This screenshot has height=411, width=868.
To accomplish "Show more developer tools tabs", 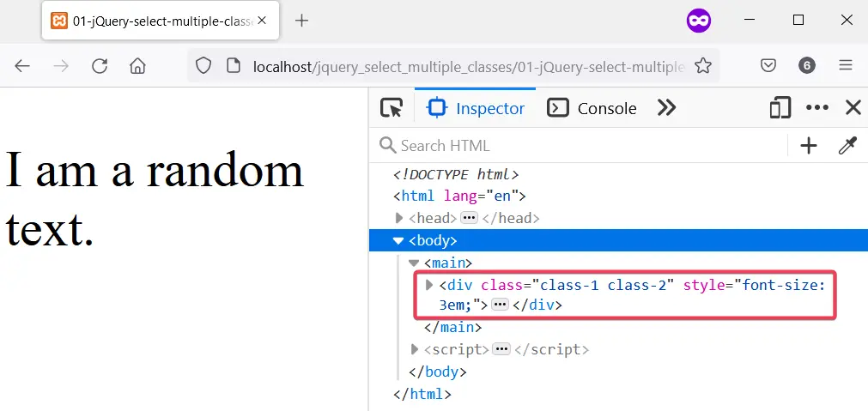I will 666,108.
